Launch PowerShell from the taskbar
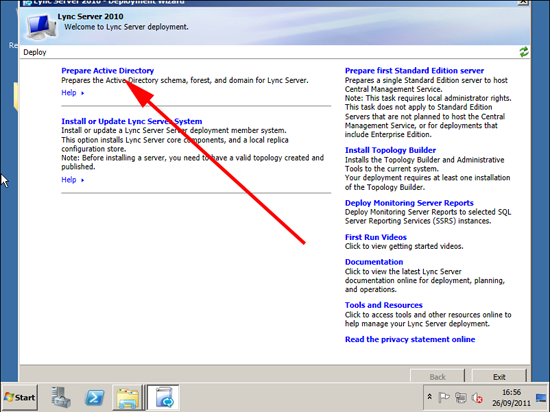This screenshot has height=412, width=550. [95, 398]
